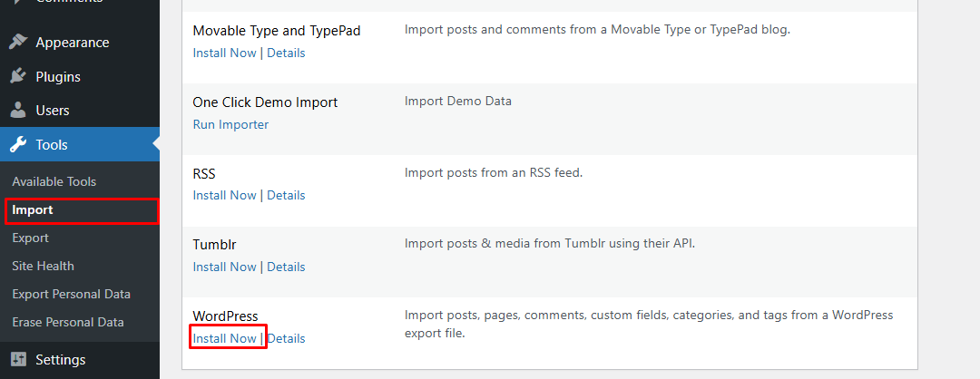The width and height of the screenshot is (980, 379).
Task: Click the Settings sliders icon
Action: point(17,360)
